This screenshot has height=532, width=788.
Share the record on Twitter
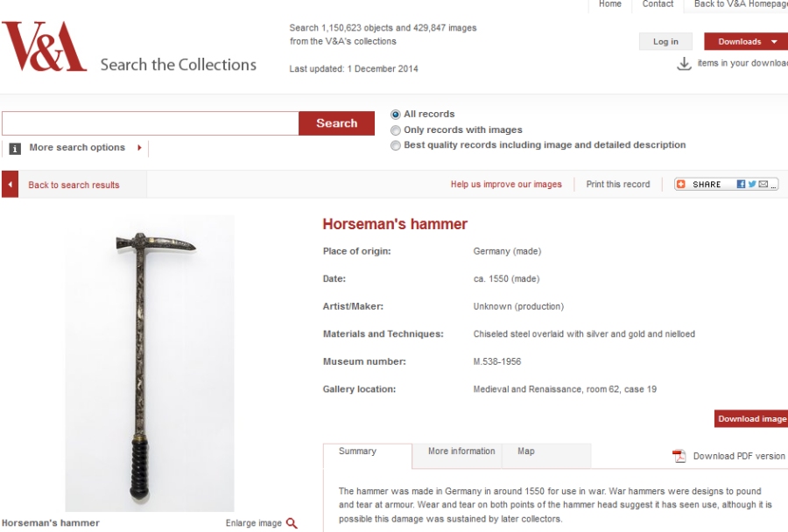[x=752, y=185]
